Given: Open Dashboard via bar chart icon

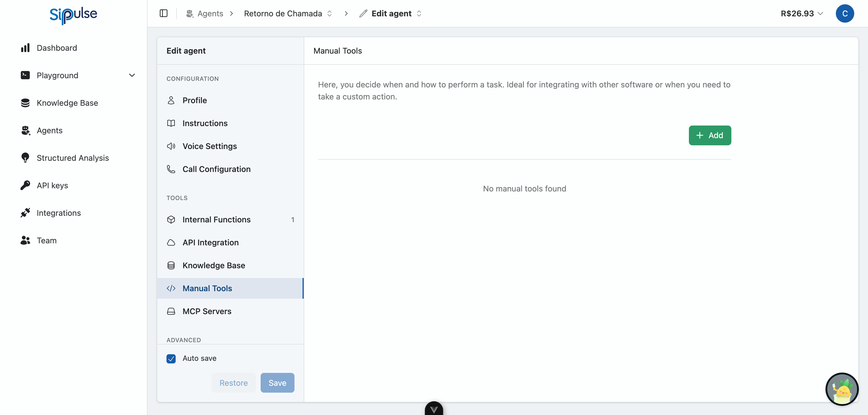Looking at the screenshot, I should pos(25,48).
